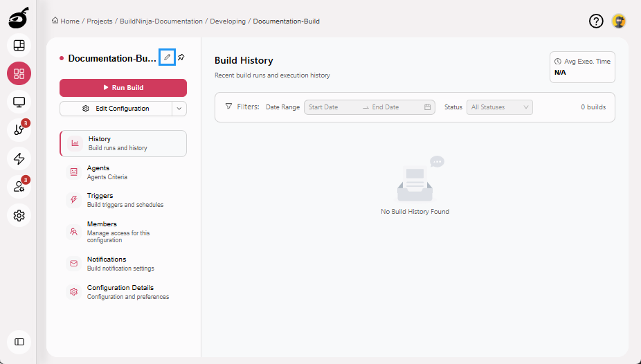Viewport: 641px width, 364px height.
Task: Open the user avatar profile menu
Action: tap(619, 21)
